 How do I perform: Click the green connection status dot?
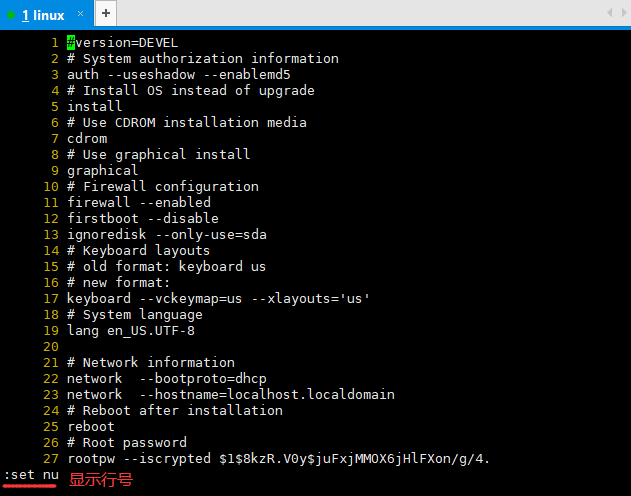[11, 15]
